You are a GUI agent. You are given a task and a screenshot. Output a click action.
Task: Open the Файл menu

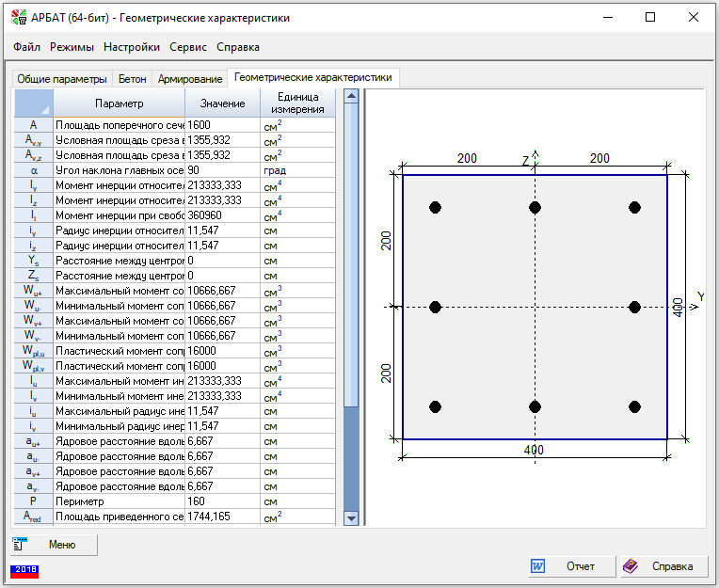[x=27, y=47]
